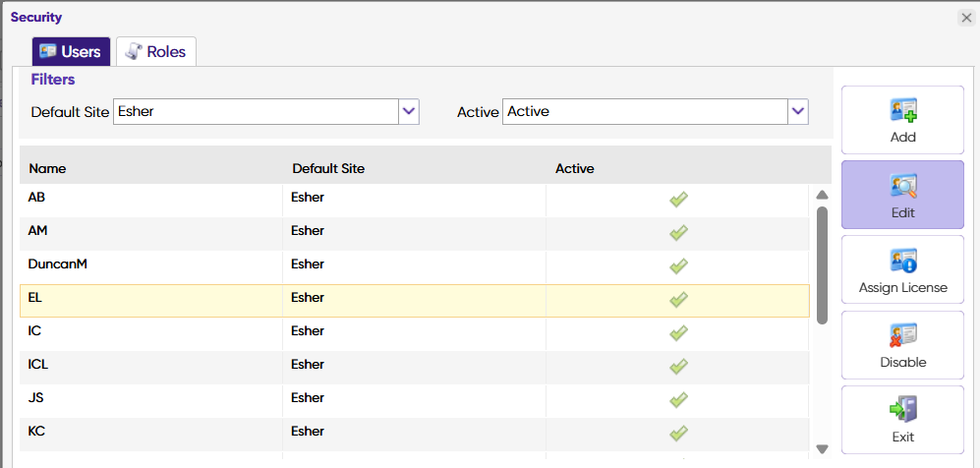
Task: Click the Roles tab key icon
Action: 134,51
